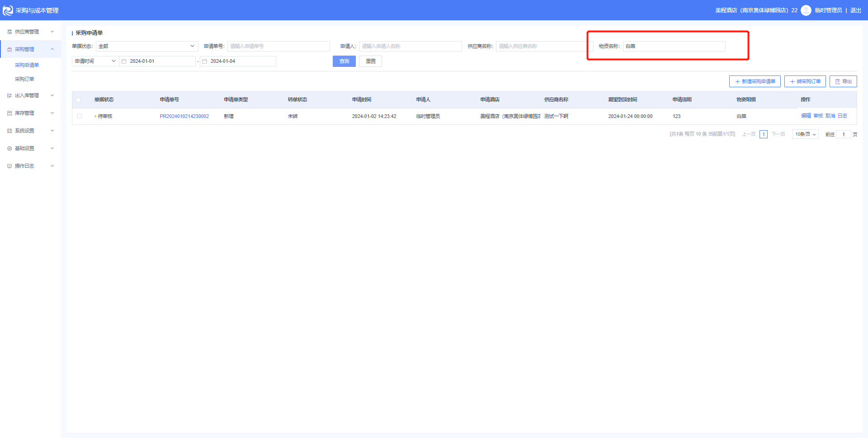Click 取消 action in the table row
Viewport: 868px width, 438px height.
(x=830, y=116)
